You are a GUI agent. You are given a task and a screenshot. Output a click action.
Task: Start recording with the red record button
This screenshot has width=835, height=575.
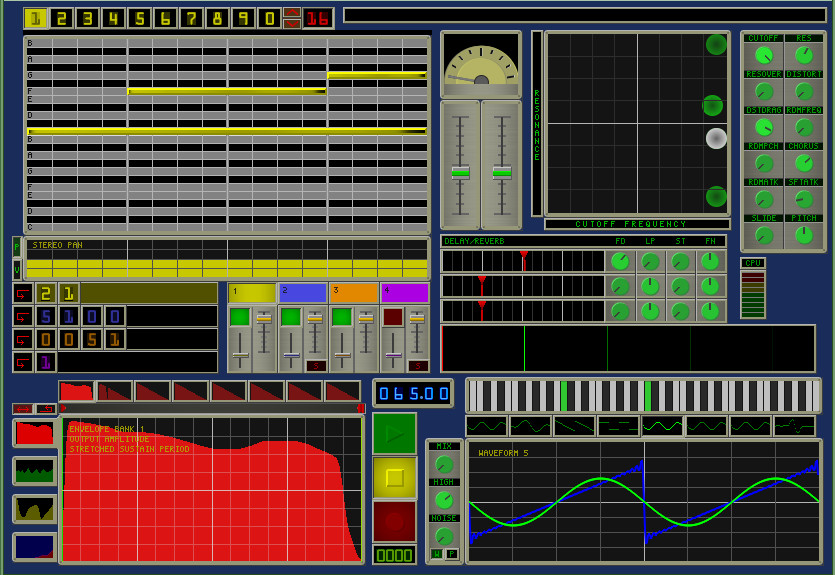coord(394,521)
